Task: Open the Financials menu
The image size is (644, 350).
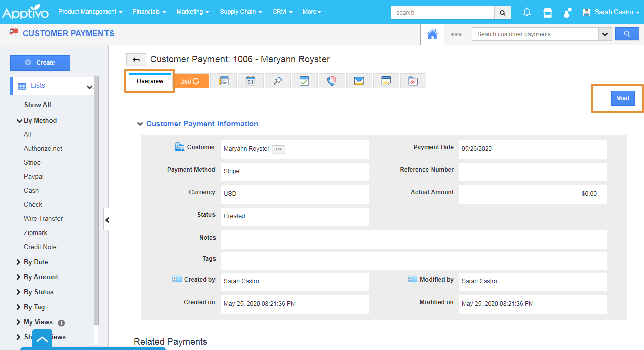Action: point(149,12)
